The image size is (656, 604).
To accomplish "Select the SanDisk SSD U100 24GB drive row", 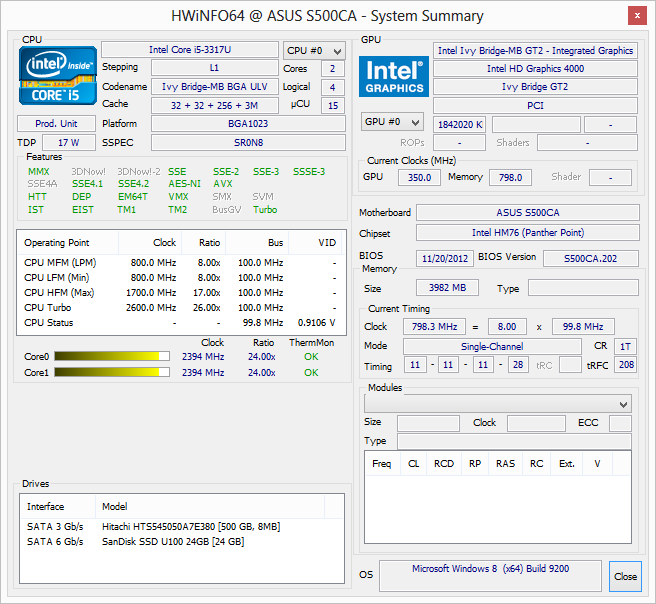I will (182, 542).
